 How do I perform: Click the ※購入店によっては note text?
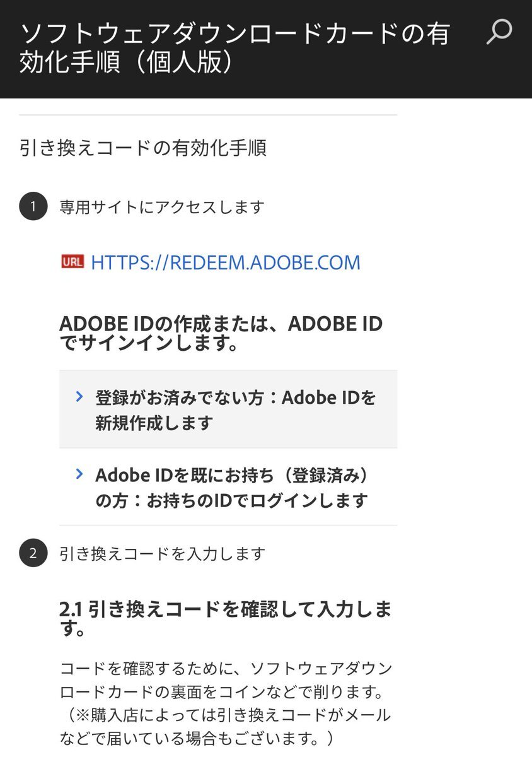[x=225, y=727]
